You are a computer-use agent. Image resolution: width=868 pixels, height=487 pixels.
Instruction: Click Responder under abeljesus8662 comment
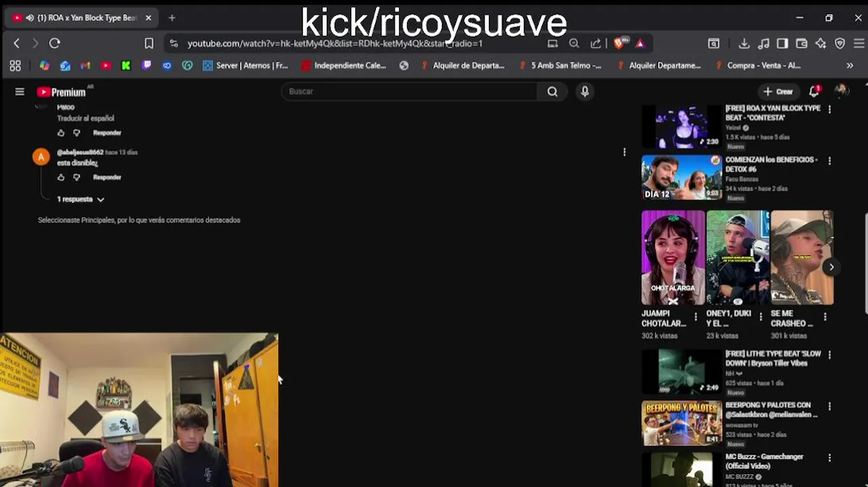pos(107,177)
